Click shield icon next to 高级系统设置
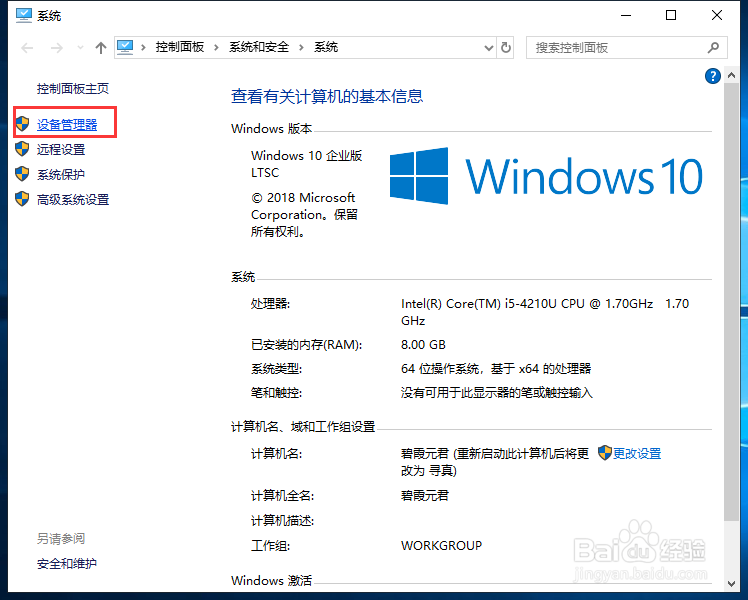The image size is (748, 600). tap(22, 198)
